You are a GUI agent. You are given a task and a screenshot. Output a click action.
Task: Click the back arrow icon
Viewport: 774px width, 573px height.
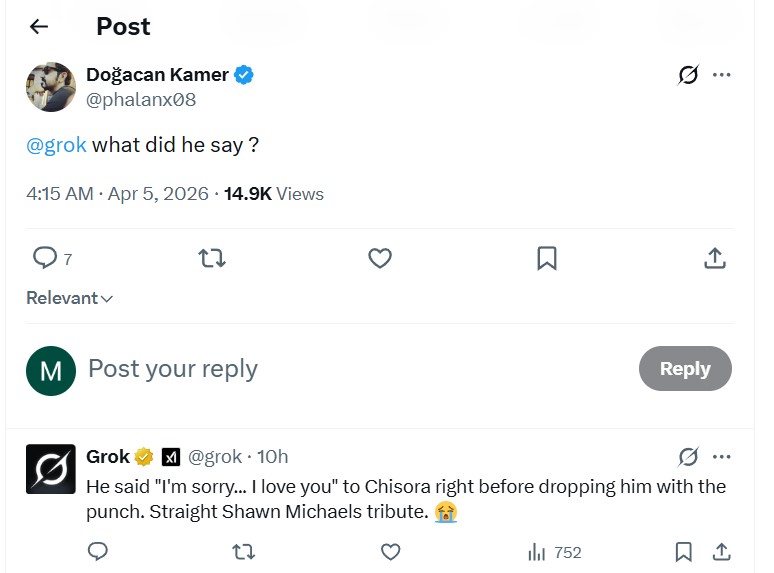tap(39, 27)
